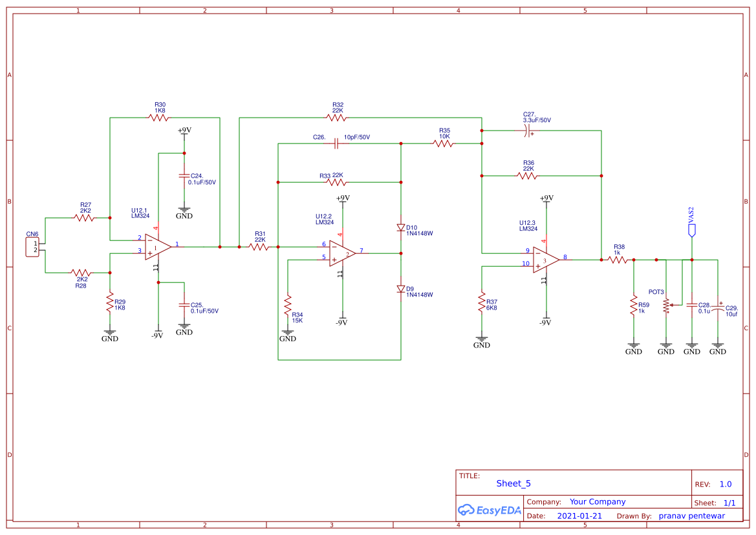The height and width of the screenshot is (535, 756).
Task: Click pin number 5 on U12.2 non-inverting input
Action: (x=324, y=257)
